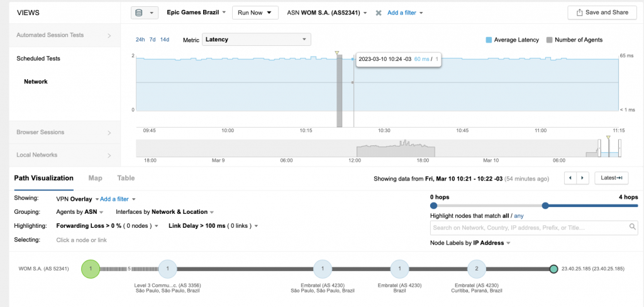The height and width of the screenshot is (307, 644).
Task: Switch to the Map tab
Action: tap(95, 178)
